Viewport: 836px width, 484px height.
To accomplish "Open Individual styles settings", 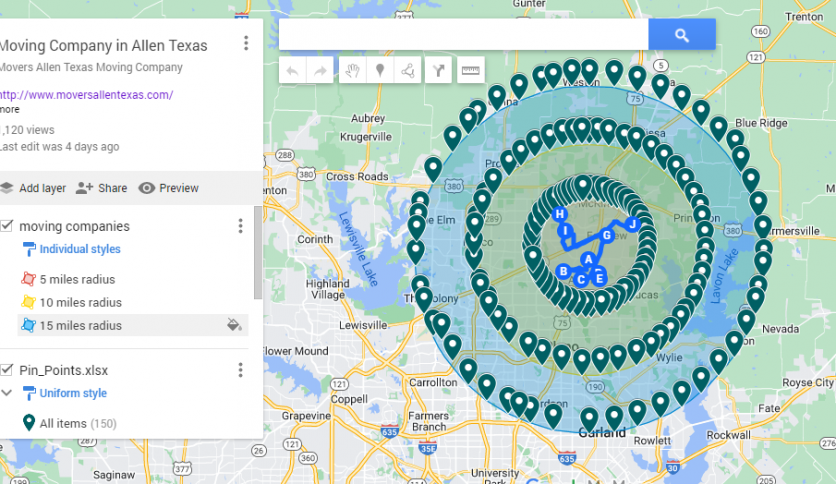I will click(80, 249).
